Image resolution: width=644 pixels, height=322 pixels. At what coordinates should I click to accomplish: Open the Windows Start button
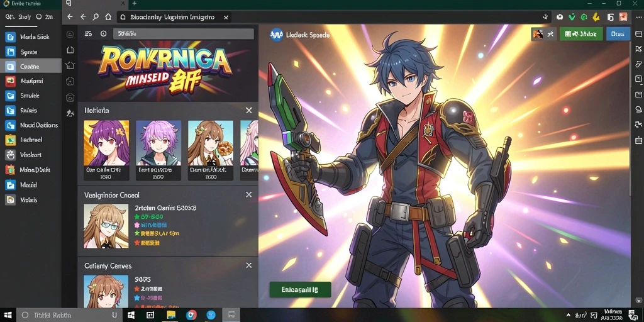point(8,315)
